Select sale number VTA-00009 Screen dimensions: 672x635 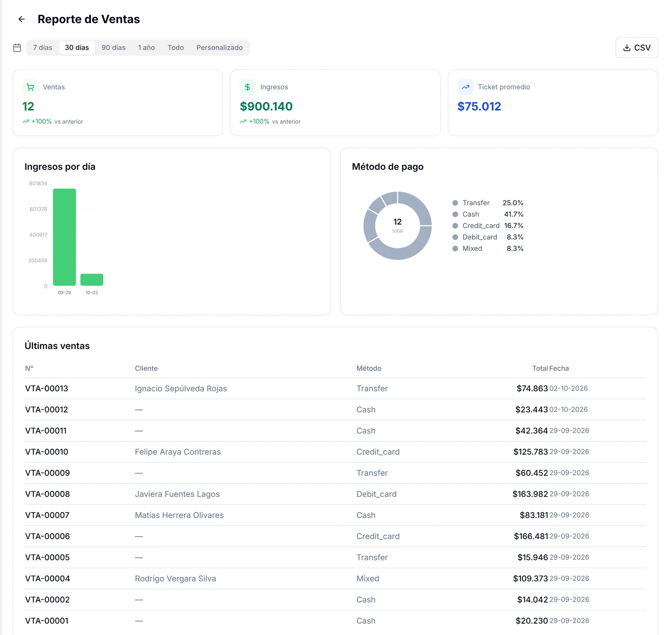47,473
